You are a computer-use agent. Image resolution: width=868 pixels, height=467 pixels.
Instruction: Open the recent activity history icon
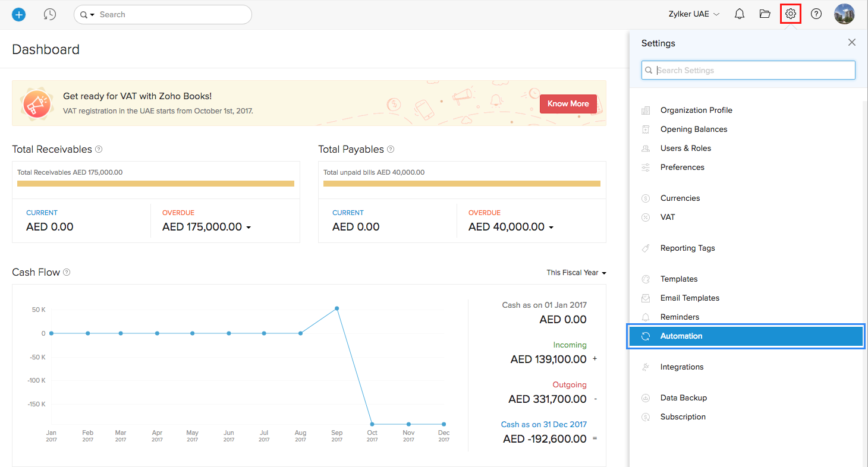(x=50, y=14)
